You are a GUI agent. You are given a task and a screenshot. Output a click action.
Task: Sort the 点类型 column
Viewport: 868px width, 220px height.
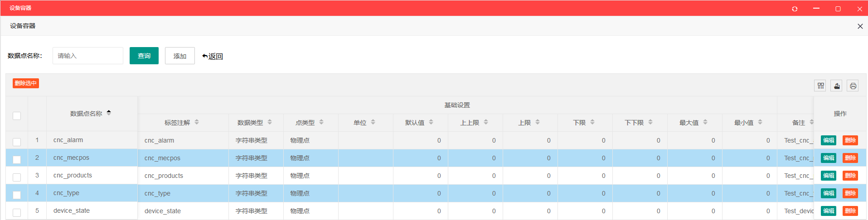[321, 122]
